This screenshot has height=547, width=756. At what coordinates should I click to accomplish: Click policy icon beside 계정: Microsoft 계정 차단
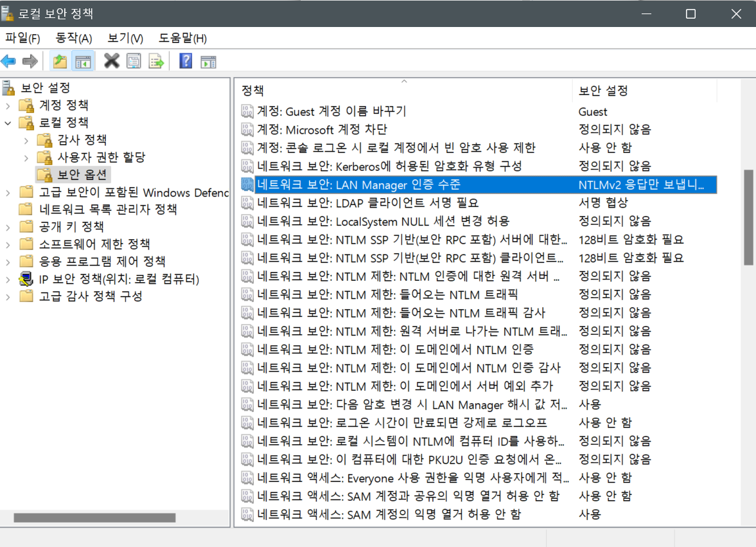pos(247,130)
